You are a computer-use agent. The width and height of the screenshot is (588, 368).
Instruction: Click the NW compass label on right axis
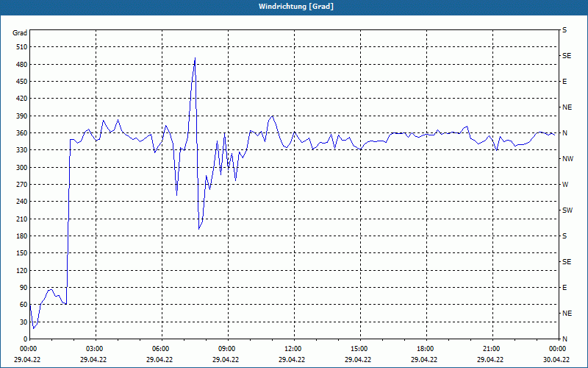tap(567, 159)
